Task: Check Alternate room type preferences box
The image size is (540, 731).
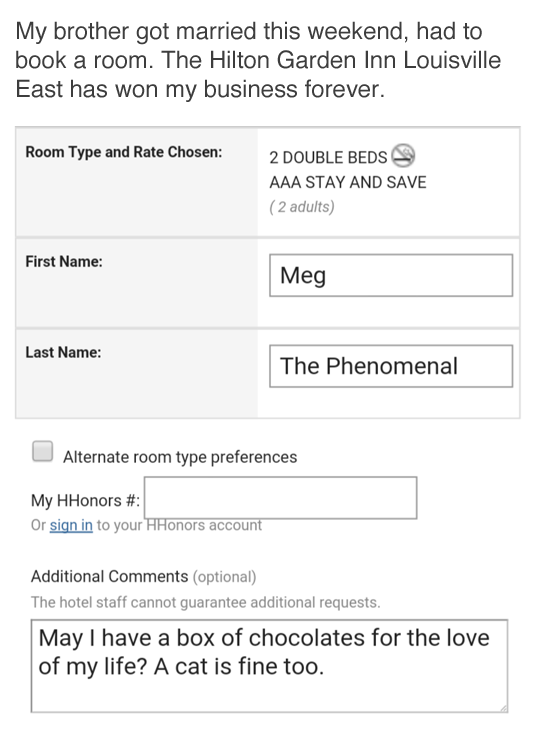Action: 42,451
